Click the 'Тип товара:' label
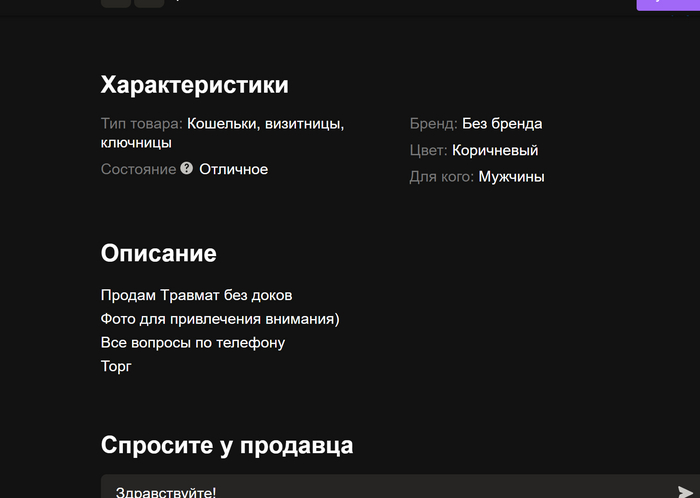Image resolution: width=700 pixels, height=498 pixels. click(142, 124)
